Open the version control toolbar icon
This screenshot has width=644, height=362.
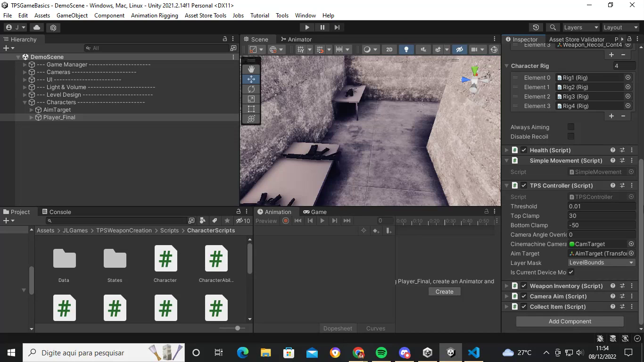53,27
